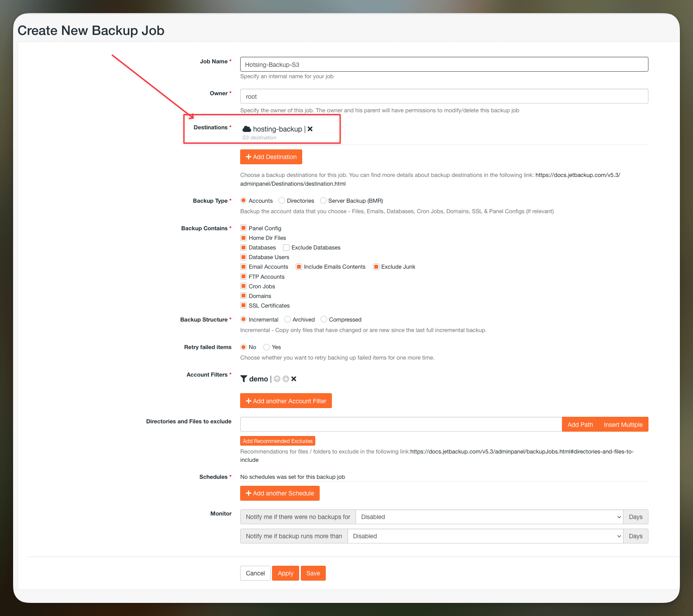Click the Job Name input field
This screenshot has height=616, width=693.
444,64
